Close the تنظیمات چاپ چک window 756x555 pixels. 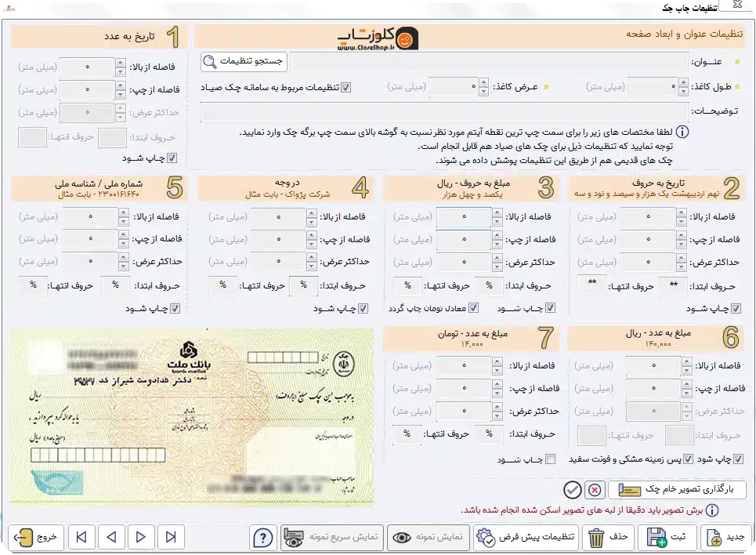click(738, 5)
